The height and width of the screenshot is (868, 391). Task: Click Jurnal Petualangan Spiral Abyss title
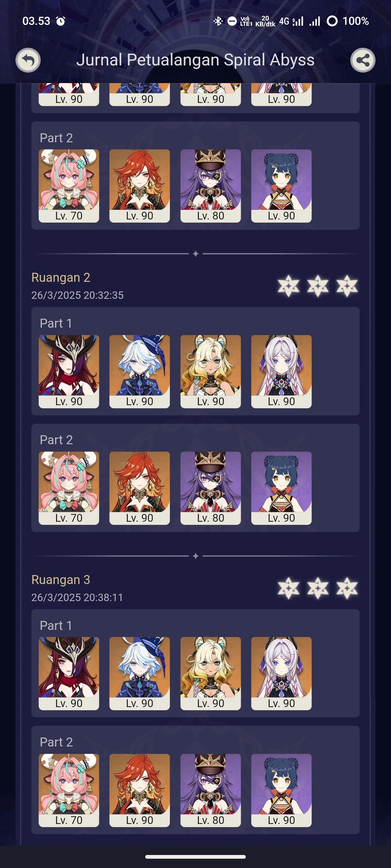(195, 60)
